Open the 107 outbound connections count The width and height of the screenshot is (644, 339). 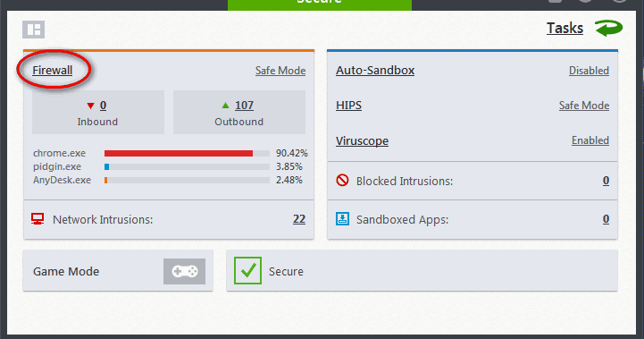(244, 106)
